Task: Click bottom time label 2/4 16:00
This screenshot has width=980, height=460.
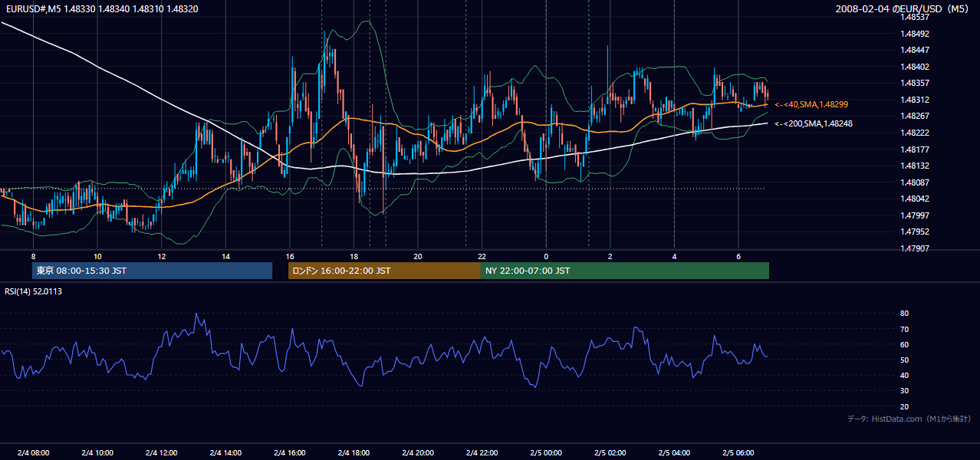Action: 289,453
